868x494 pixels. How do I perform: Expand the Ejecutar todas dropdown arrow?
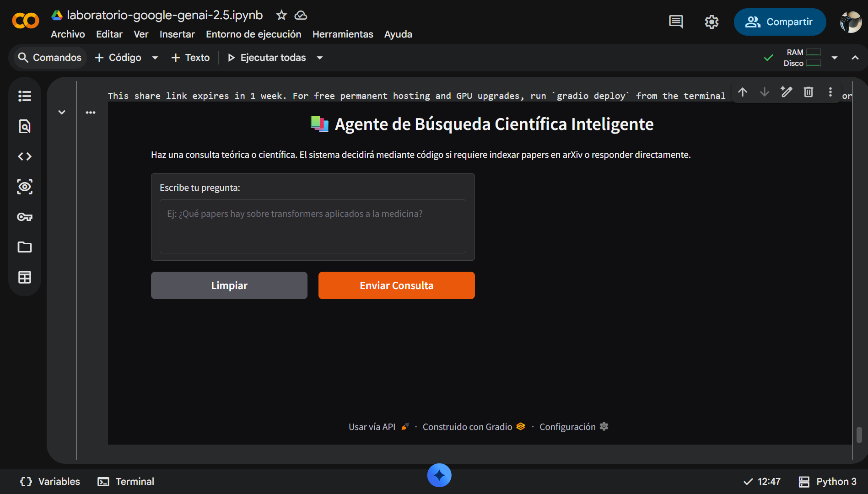tap(320, 58)
